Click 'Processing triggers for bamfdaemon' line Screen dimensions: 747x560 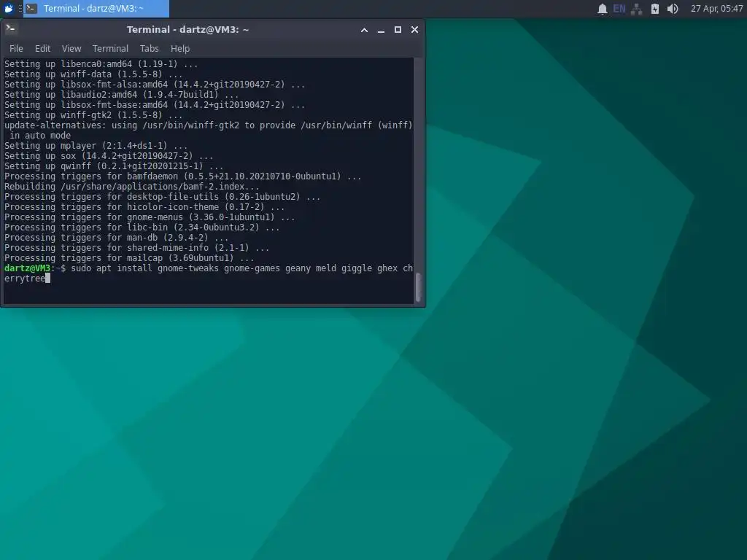[x=182, y=176]
